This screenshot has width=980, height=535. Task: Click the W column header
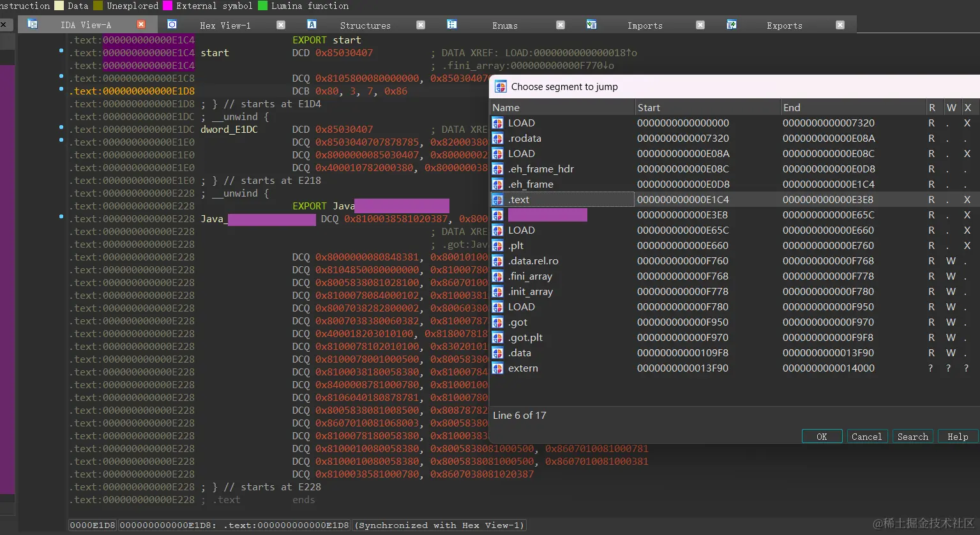(951, 107)
